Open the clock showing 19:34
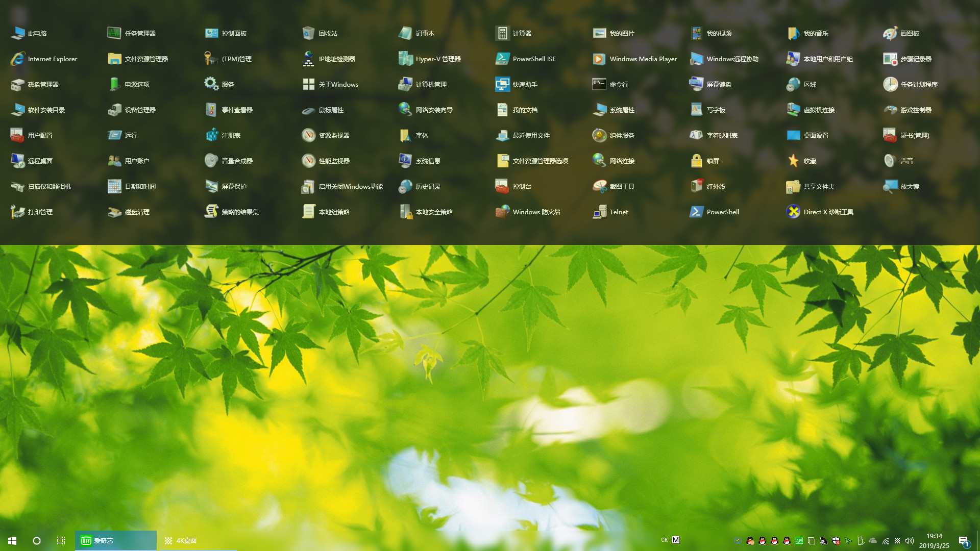Viewport: 980px width, 551px height. (934, 540)
